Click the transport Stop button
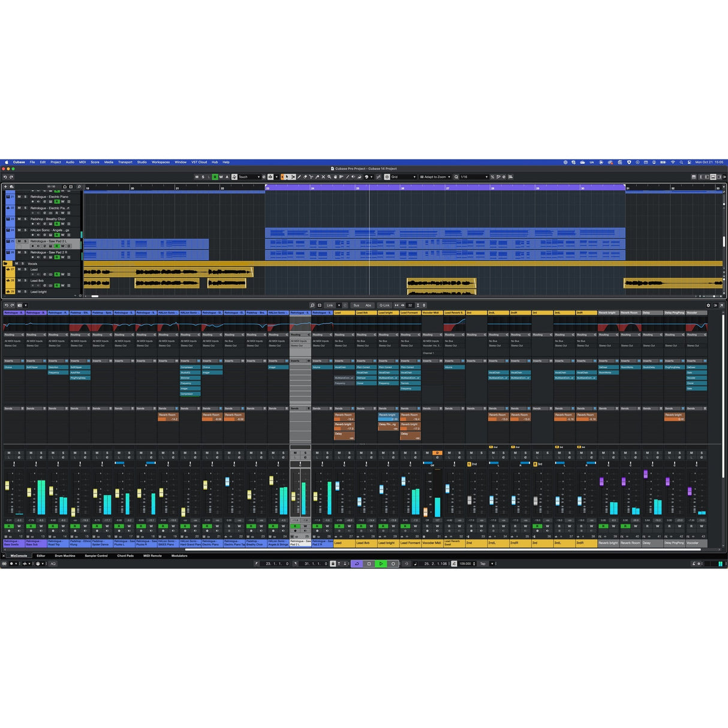The image size is (728, 728). tap(369, 564)
